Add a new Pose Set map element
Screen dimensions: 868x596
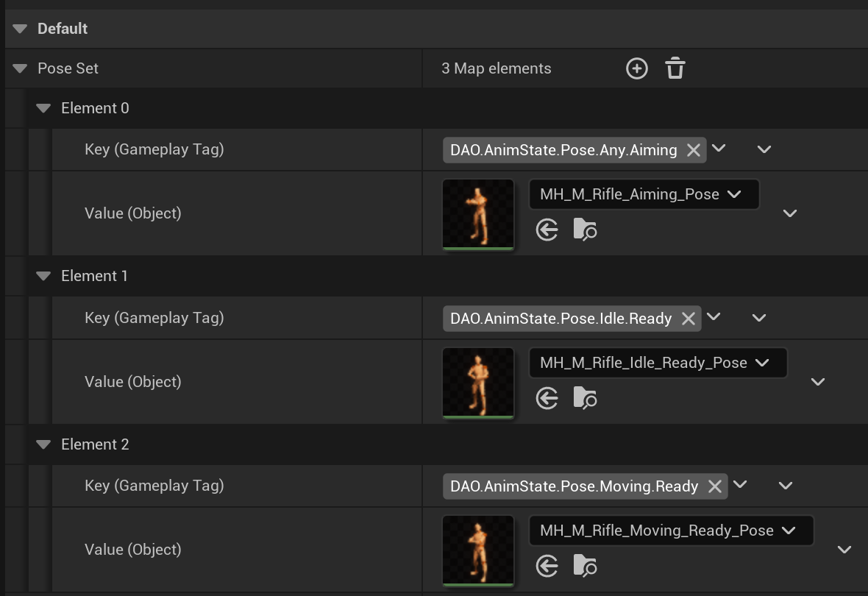pyautogui.click(x=636, y=68)
